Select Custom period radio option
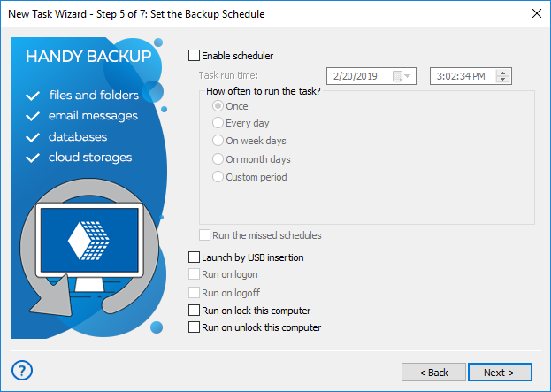This screenshot has height=392, width=551. 218,177
